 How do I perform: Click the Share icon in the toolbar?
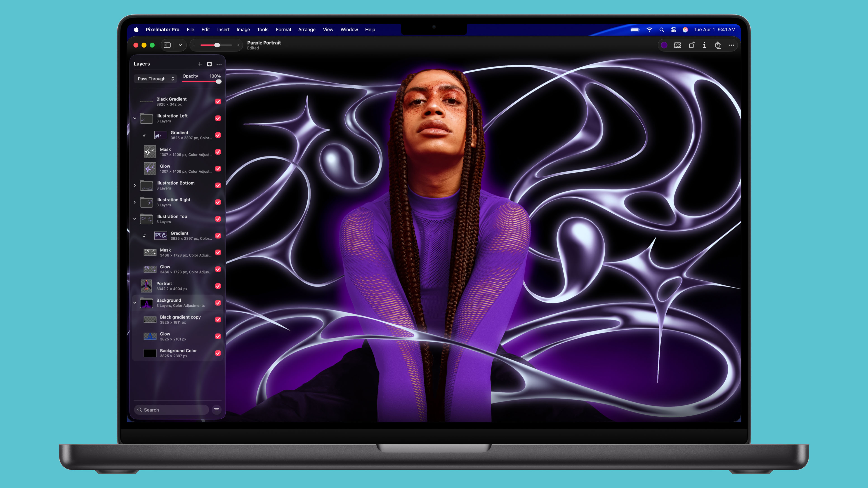tap(718, 45)
